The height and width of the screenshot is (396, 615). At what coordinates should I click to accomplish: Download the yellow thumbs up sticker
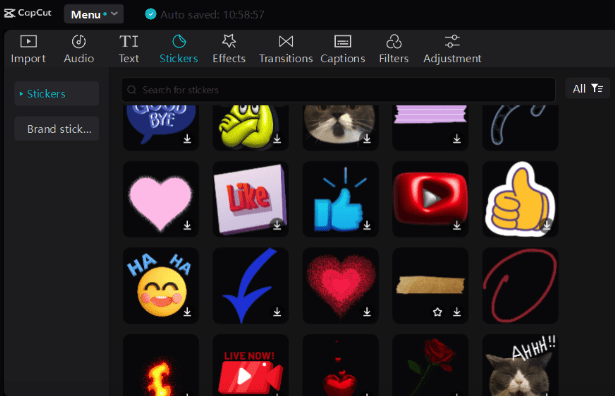(547, 225)
